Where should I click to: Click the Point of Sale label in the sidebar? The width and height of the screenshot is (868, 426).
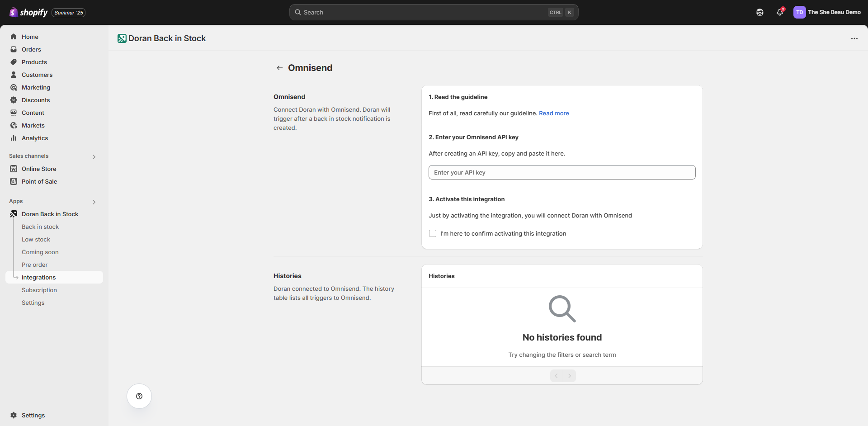[39, 181]
